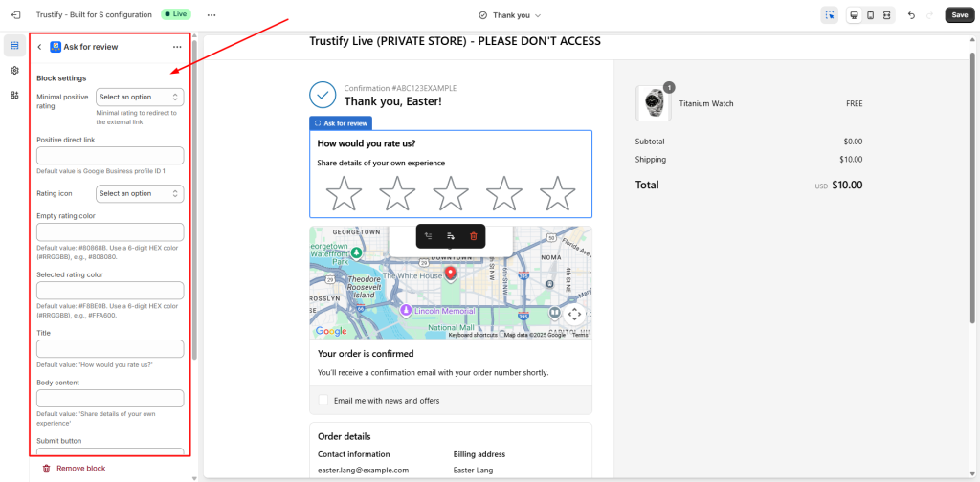The height and width of the screenshot is (482, 980).
Task: Switch to fullscreen preview icon
Action: pyautogui.click(x=886, y=15)
